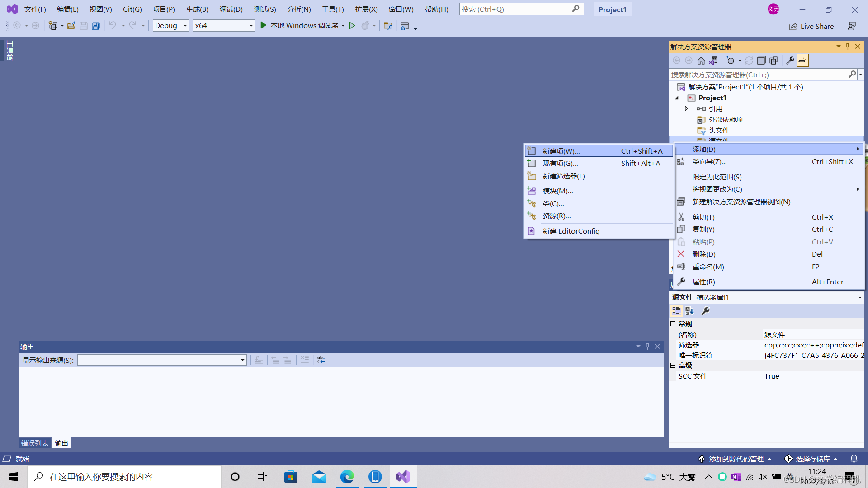Click the Collapse All icon in Solution Explorer
Image resolution: width=868 pixels, height=488 pixels.
761,61
